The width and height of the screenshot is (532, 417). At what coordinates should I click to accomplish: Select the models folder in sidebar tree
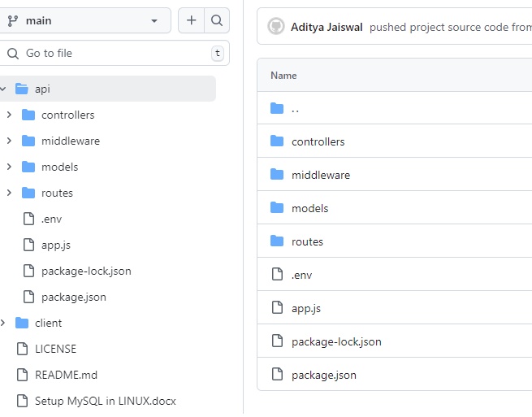[59, 167]
